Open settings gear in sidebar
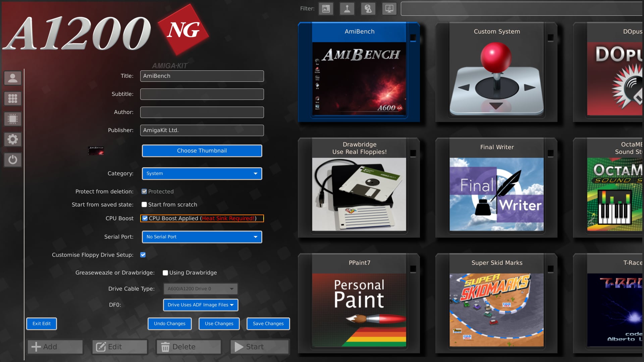The image size is (644, 362). point(13,139)
